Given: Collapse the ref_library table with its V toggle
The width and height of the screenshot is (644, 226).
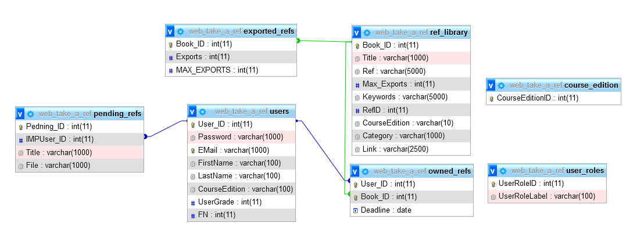Looking at the screenshot, I should click(356, 33).
